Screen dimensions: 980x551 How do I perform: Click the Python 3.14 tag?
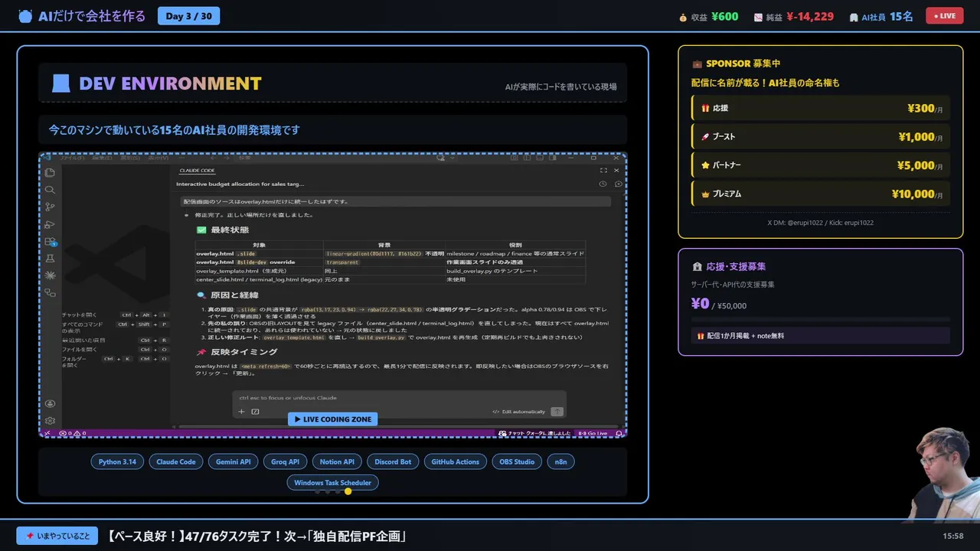[117, 461]
